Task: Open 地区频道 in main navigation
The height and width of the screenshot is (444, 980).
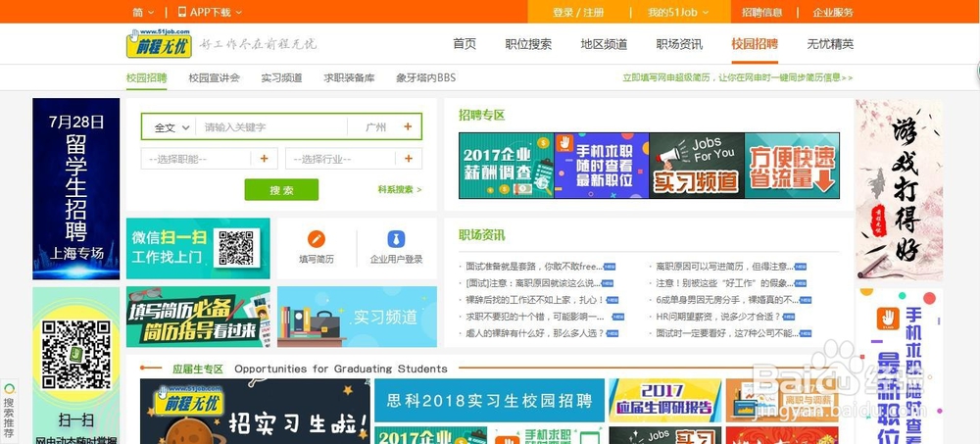Action: [604, 44]
